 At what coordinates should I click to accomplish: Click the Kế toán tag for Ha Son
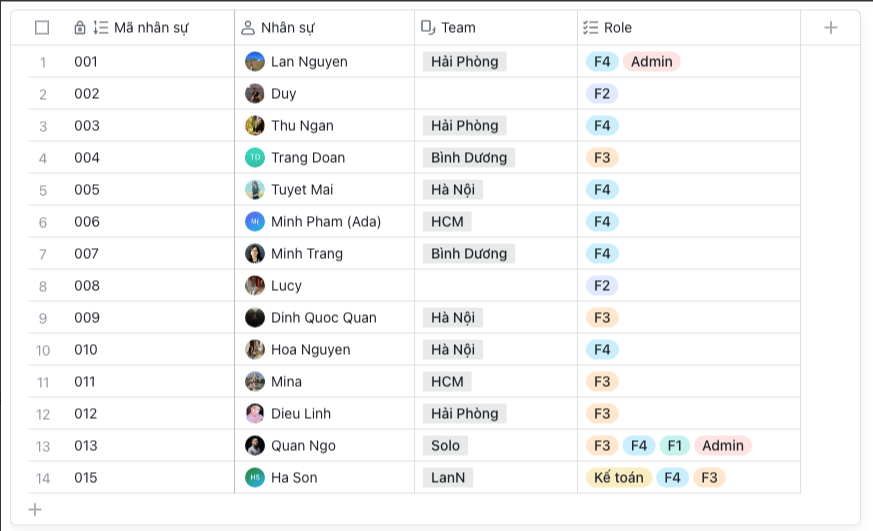coord(618,478)
